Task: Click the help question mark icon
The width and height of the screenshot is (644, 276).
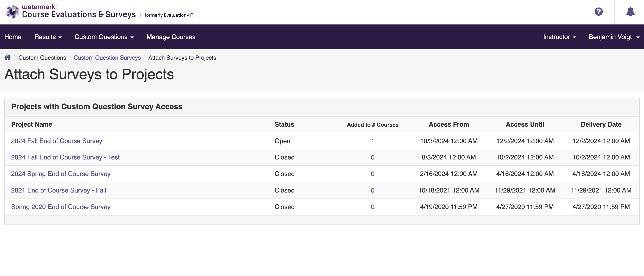Action: tap(599, 12)
